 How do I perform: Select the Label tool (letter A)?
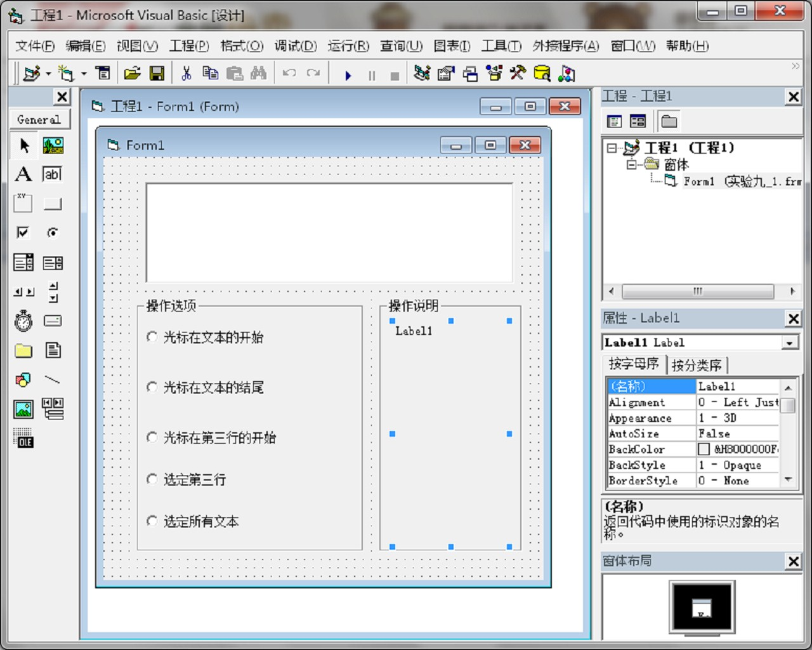pyautogui.click(x=23, y=175)
